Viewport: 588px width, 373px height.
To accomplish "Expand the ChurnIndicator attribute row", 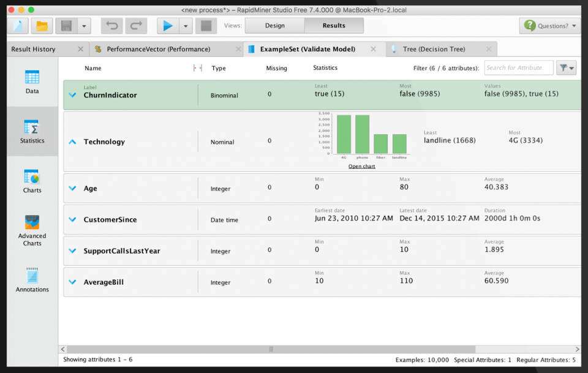I will point(73,95).
